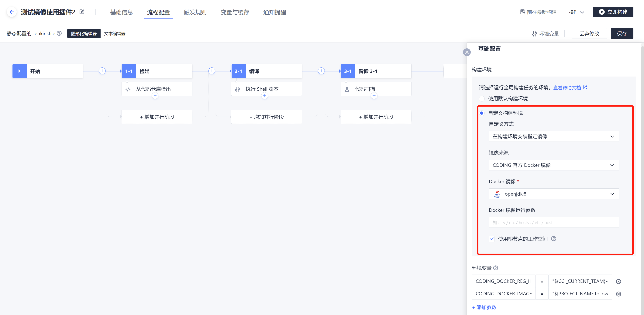Image resolution: width=644 pixels, height=315 pixels.
Task: Add stage between 开始 and 检出
Action: [102, 71]
